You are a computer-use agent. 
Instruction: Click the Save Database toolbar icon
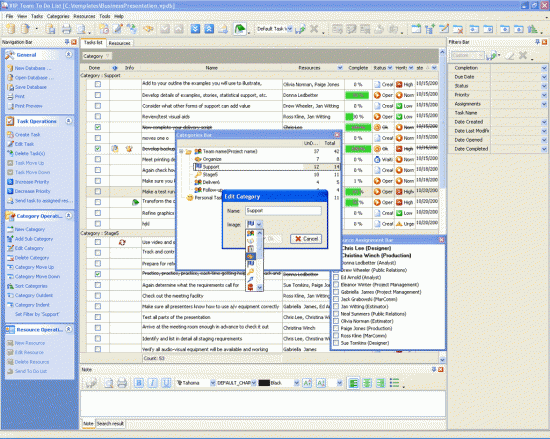[x=51, y=29]
